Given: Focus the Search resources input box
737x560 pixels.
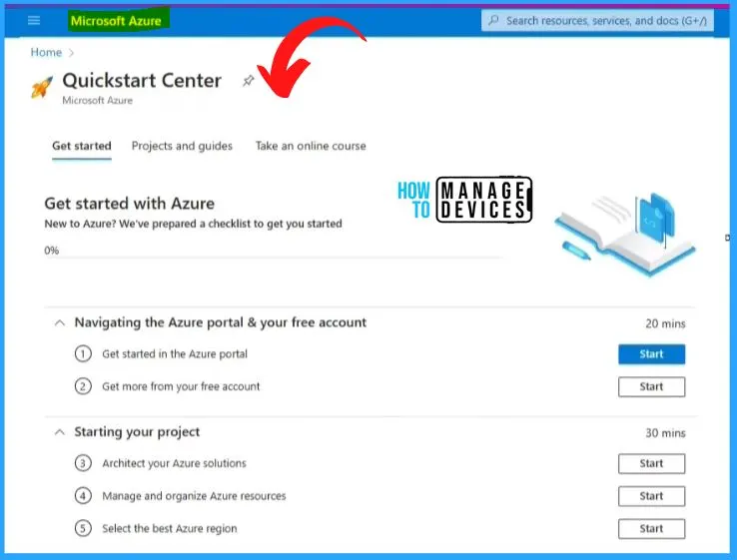Looking at the screenshot, I should 597,21.
